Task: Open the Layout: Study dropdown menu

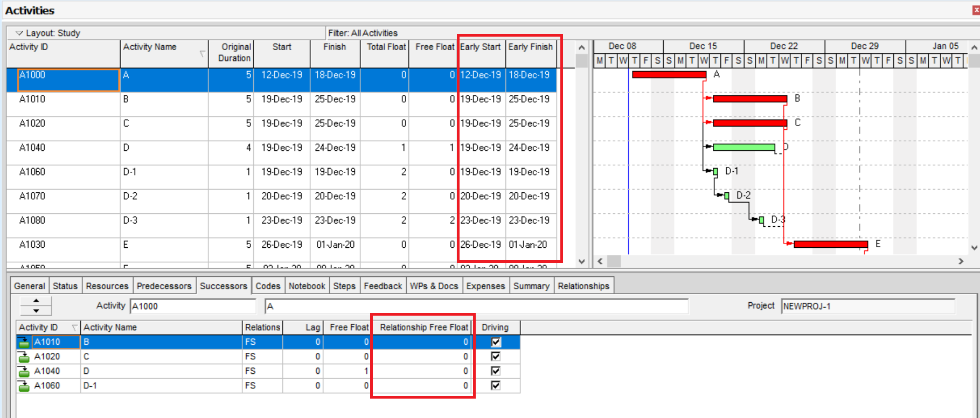Action: [19, 33]
